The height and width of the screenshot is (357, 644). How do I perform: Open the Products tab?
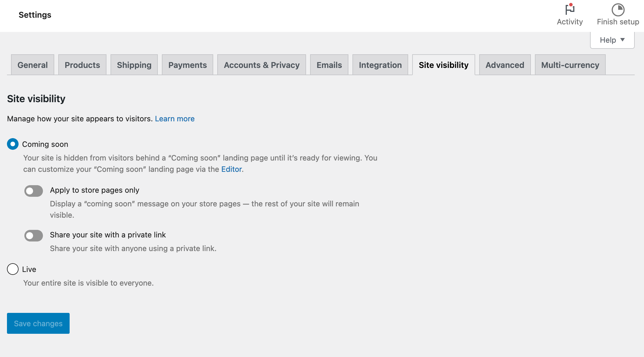[x=82, y=65]
